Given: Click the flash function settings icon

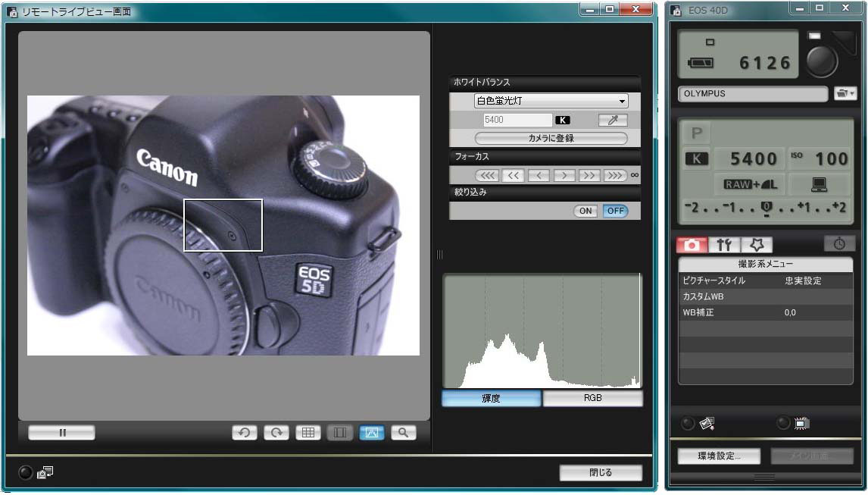Looking at the screenshot, I should coord(802,424).
